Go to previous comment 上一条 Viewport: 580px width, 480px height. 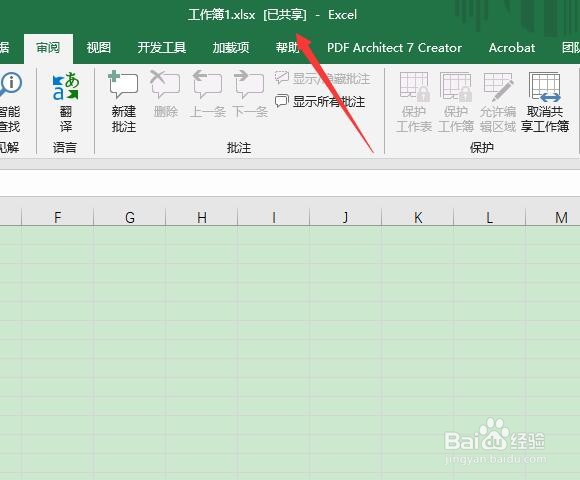pyautogui.click(x=207, y=95)
